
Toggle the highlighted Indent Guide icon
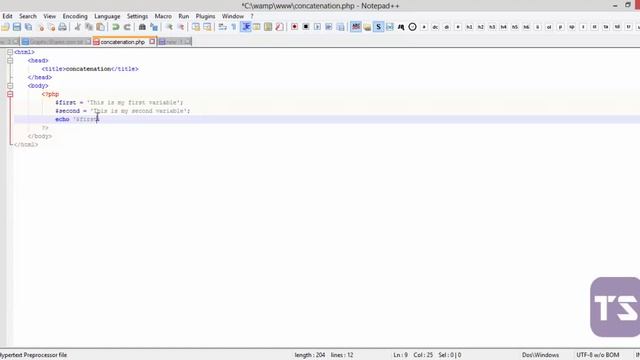click(x=246, y=27)
